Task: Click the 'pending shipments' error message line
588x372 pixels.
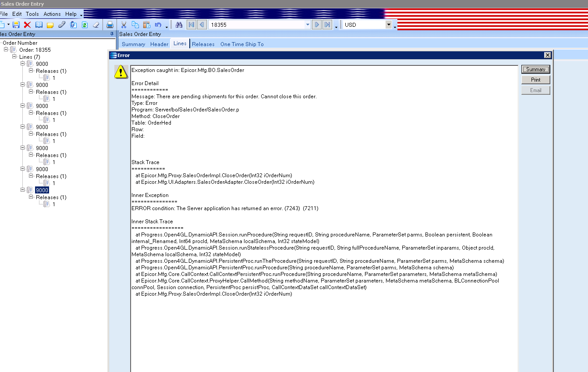Action: [224, 97]
